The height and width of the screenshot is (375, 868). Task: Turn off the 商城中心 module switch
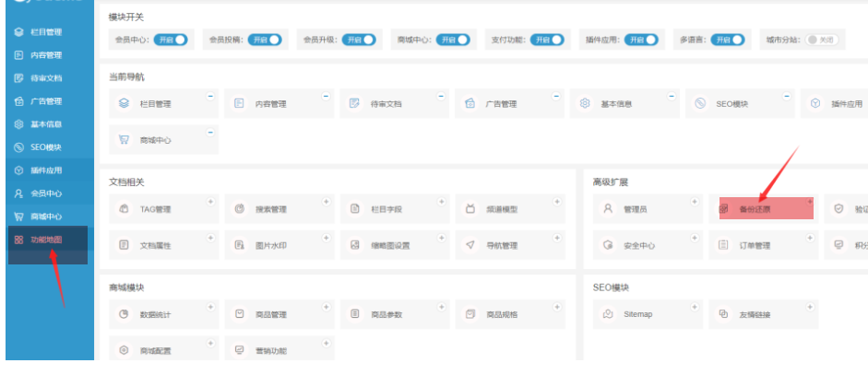tap(453, 40)
